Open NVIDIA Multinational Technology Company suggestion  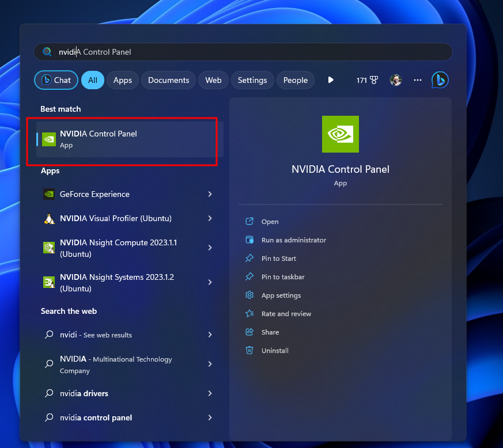tap(116, 365)
